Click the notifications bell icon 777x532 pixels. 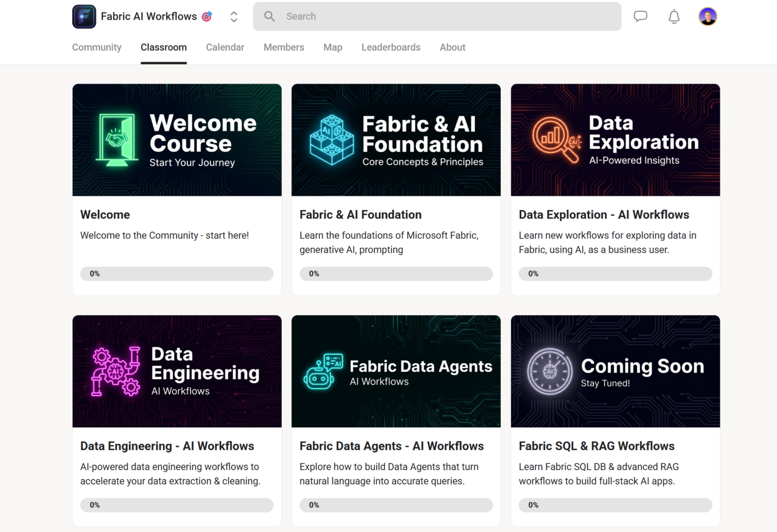point(674,17)
